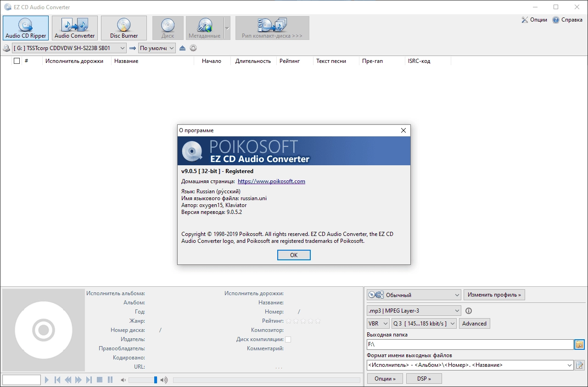Screen dimensions: 588x387
Task: Expand the Метаданные dropdown arrow
Action: pos(227,28)
